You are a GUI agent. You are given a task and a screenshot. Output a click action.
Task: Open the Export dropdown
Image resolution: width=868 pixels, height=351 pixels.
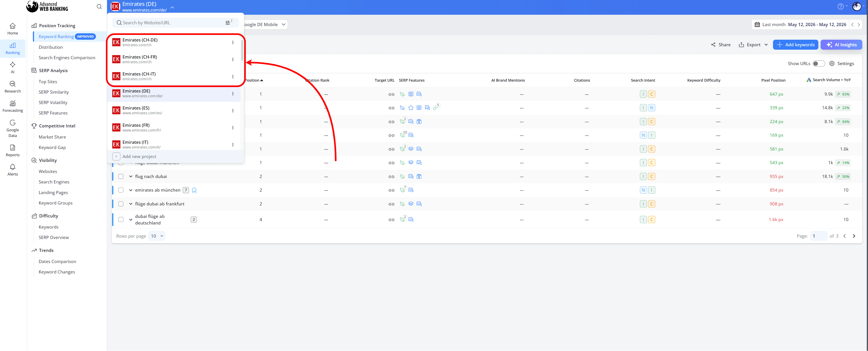coord(753,45)
